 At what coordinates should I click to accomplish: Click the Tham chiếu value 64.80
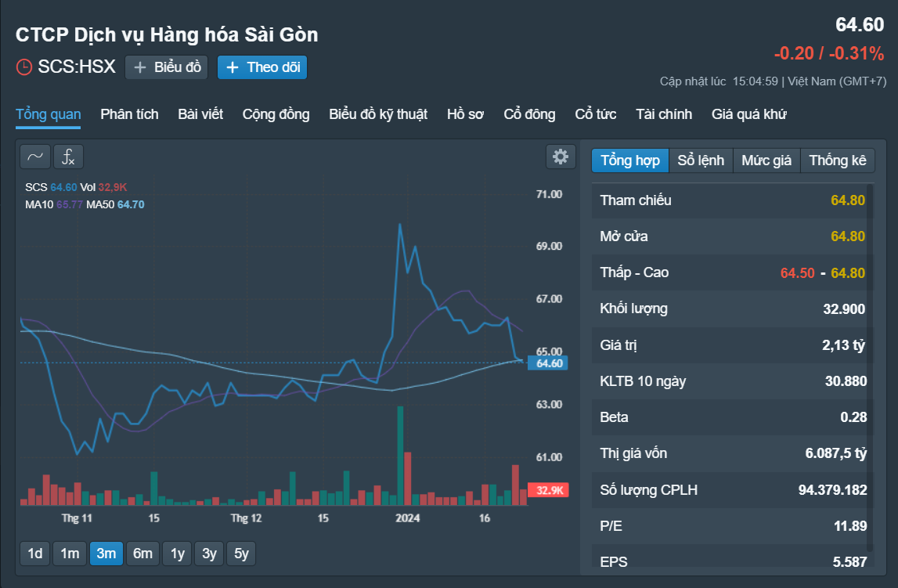point(848,200)
